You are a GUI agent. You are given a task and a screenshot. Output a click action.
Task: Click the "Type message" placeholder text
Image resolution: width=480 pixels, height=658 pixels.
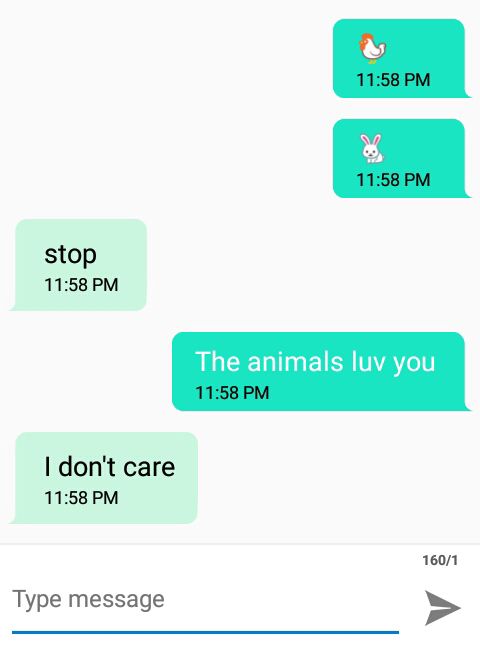(88, 599)
